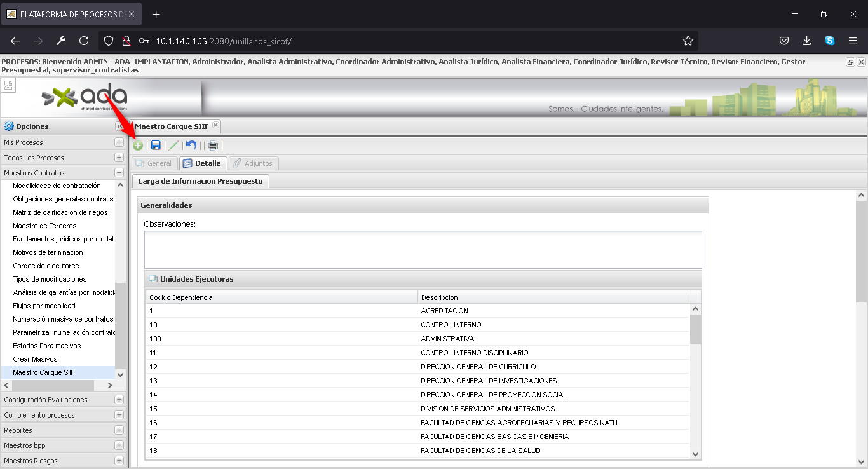The height and width of the screenshot is (469, 868).
Task: Expand the Mis Procesos section
Action: point(119,142)
